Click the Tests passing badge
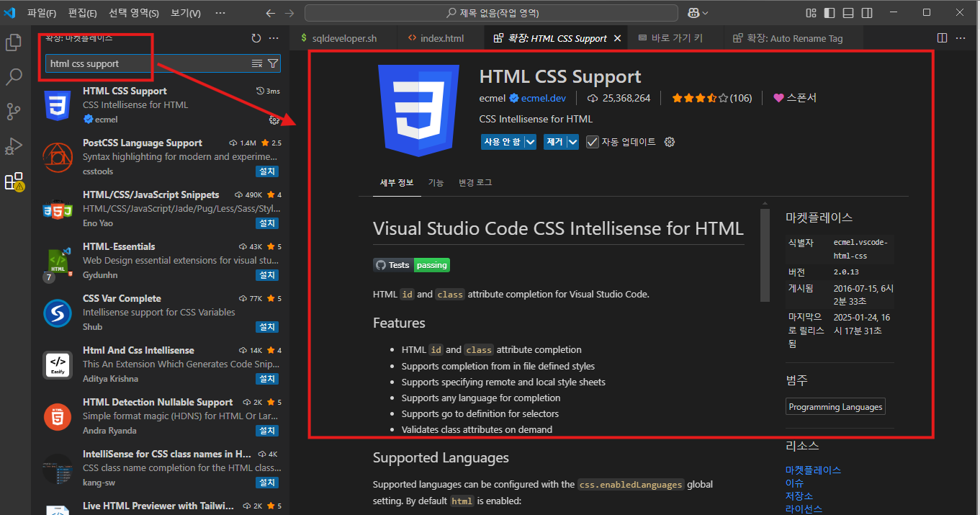This screenshot has height=515, width=980. (x=411, y=265)
